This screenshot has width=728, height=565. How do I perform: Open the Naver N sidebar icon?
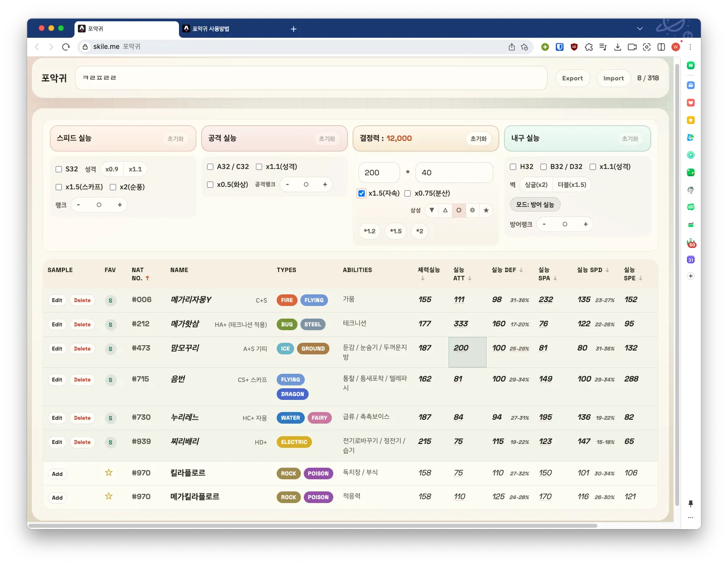click(691, 65)
